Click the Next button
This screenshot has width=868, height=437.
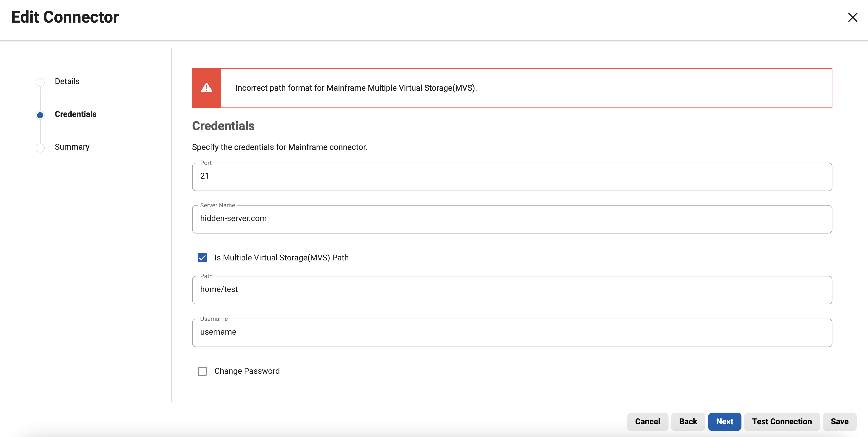[724, 422]
